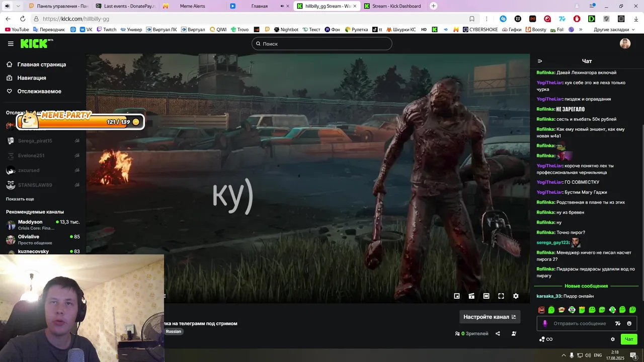Screen dimensions: 644x362
Task: Click the MEME PARTY progress bar
Action: coord(80,122)
